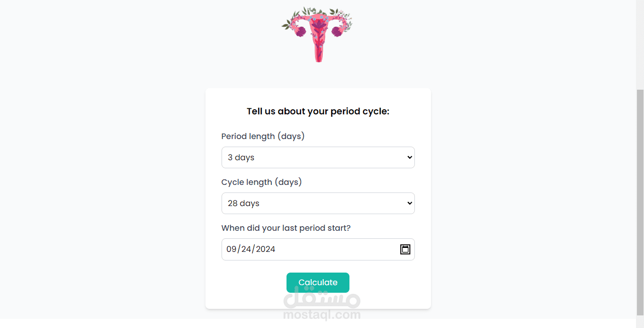Click the arrow on the 3 days select
The image size is (644, 328).
(409, 158)
